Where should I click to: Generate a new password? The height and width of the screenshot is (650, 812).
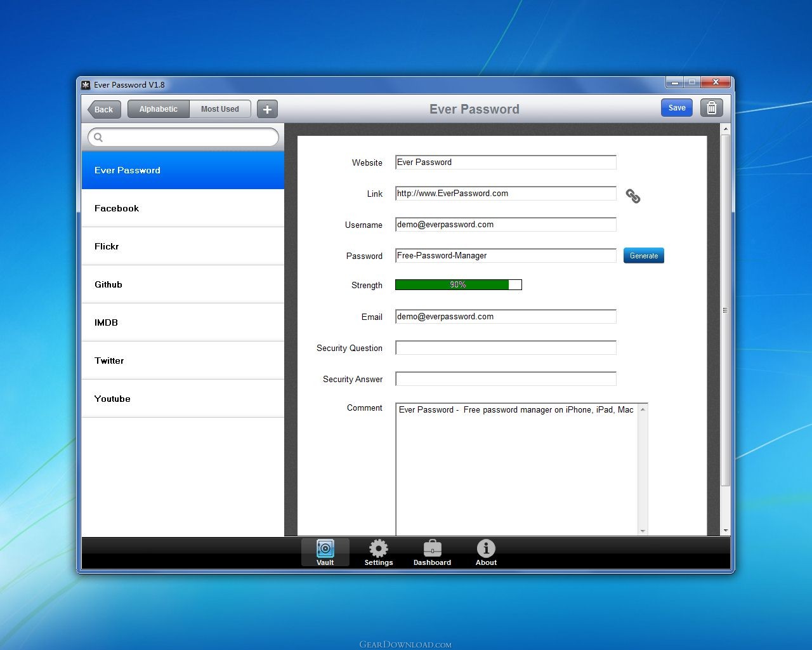tap(644, 256)
